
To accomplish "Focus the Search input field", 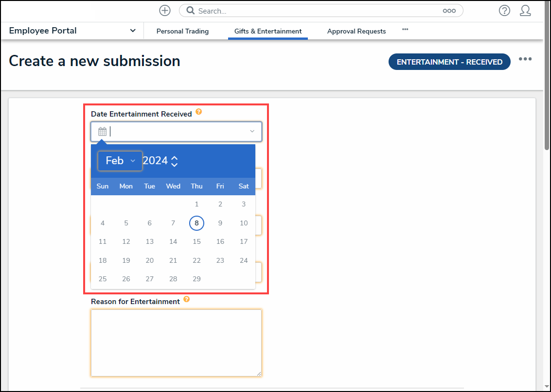I will [316, 11].
